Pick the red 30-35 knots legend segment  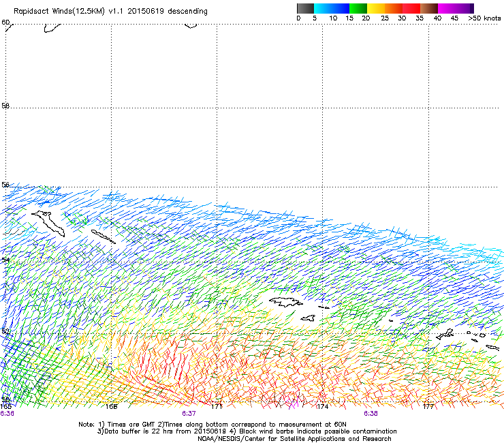click(411, 8)
